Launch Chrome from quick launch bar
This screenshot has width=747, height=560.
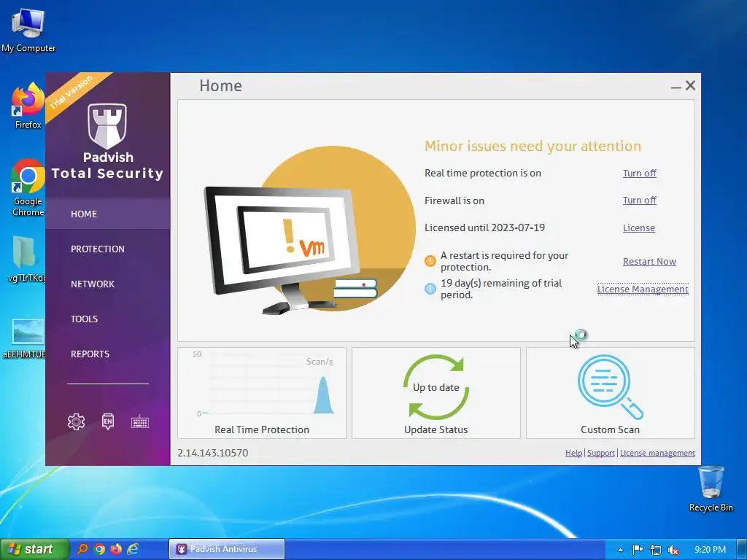click(99, 549)
